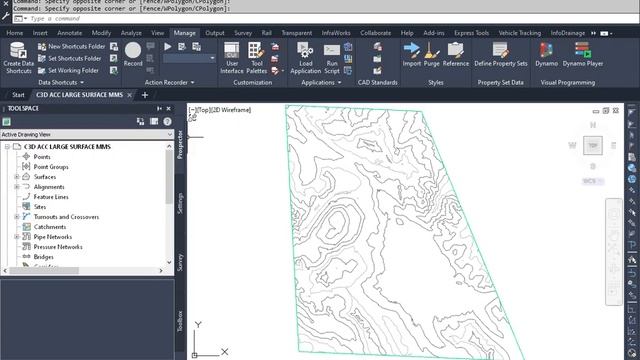The width and height of the screenshot is (640, 360).
Task: Open the View ribbon tab
Action: pyautogui.click(x=158, y=33)
